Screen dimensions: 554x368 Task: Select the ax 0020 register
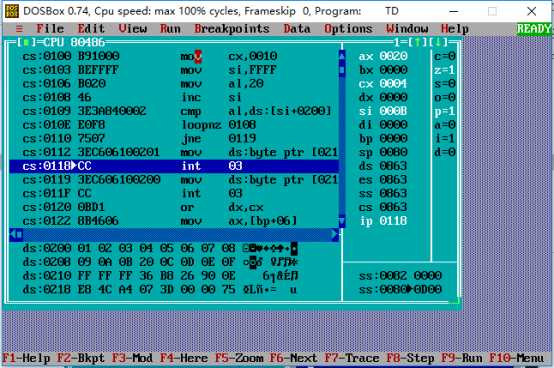pos(383,56)
